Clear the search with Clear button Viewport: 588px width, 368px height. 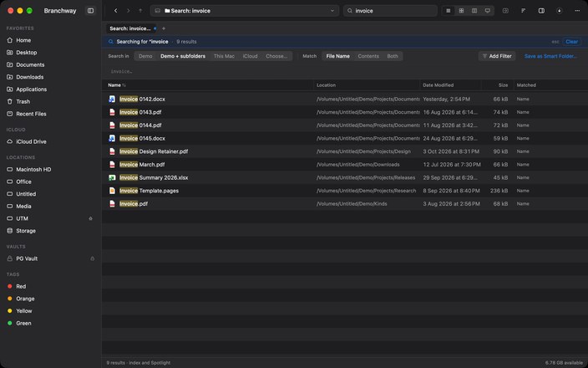click(571, 42)
